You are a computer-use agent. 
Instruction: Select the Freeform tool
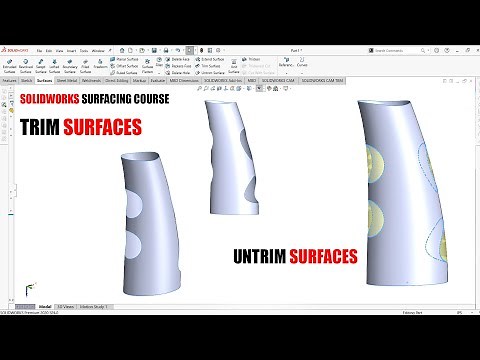click(x=100, y=64)
